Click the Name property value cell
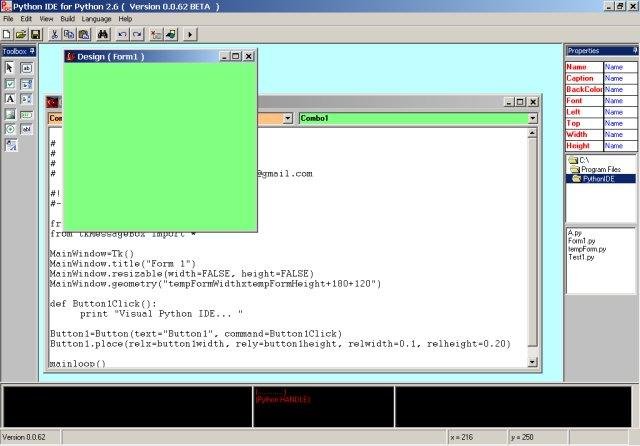The width and height of the screenshot is (640, 446). [620, 67]
